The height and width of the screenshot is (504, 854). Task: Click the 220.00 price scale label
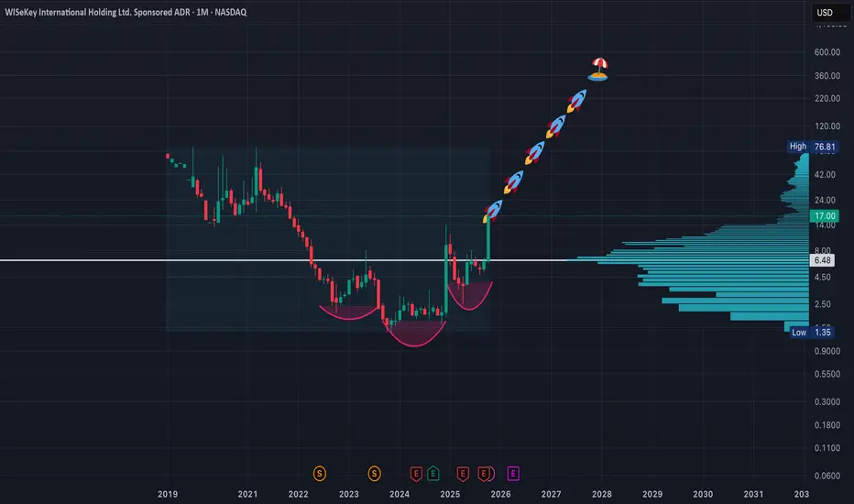coord(827,99)
